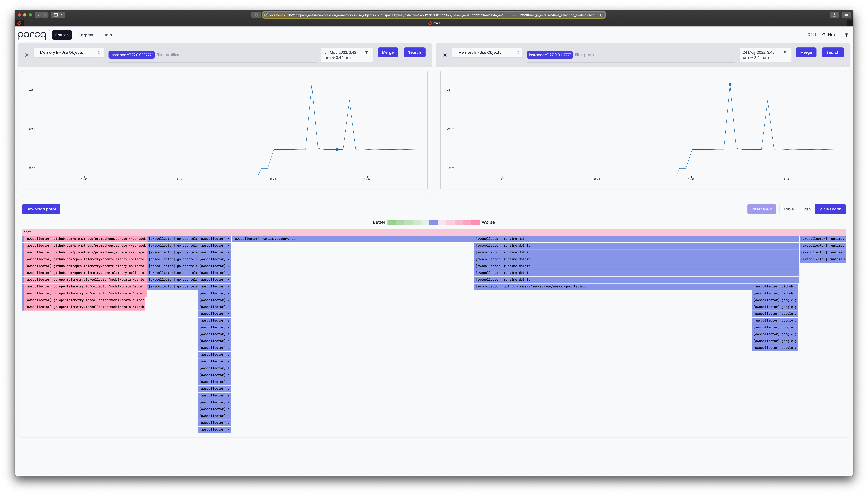Select the pinned Grafana-style tab icon
Image resolution: width=868 pixels, height=495 pixels.
tap(19, 23)
